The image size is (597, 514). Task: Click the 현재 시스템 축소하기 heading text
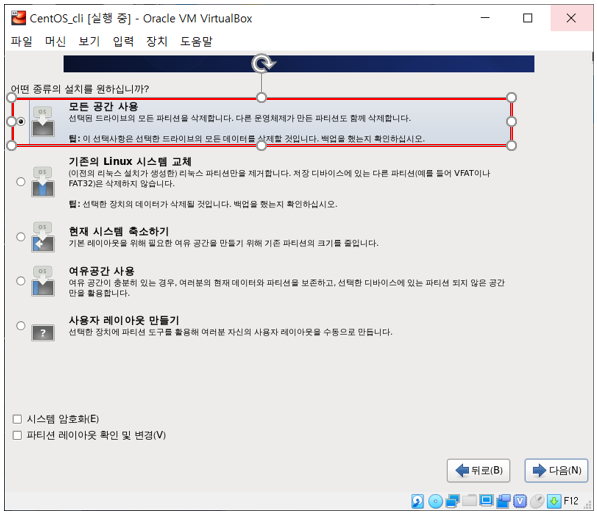click(x=118, y=231)
